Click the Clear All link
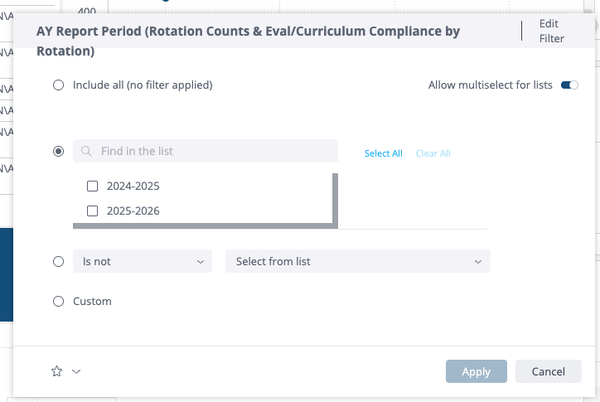The width and height of the screenshot is (600, 402). point(433,153)
